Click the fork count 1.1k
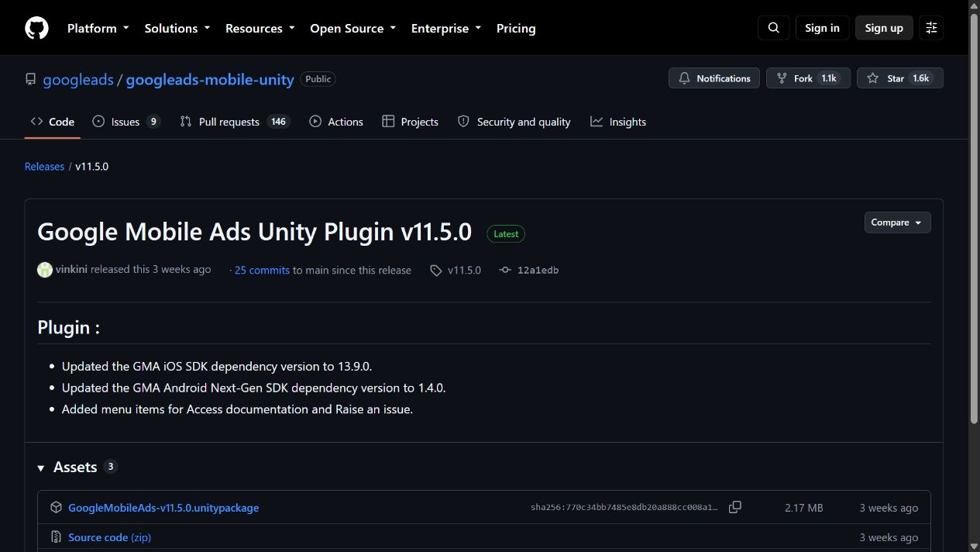The height and width of the screenshot is (552, 980). 829,78
